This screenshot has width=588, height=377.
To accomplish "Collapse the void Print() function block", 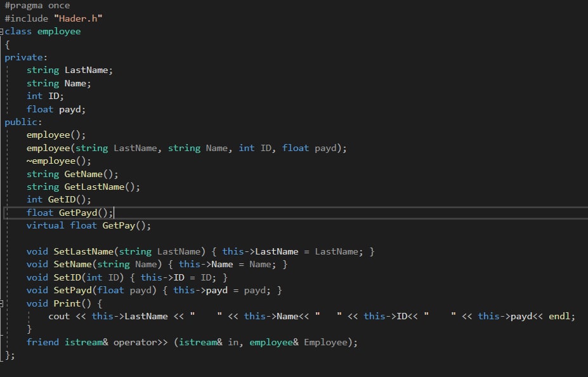I will point(1,303).
